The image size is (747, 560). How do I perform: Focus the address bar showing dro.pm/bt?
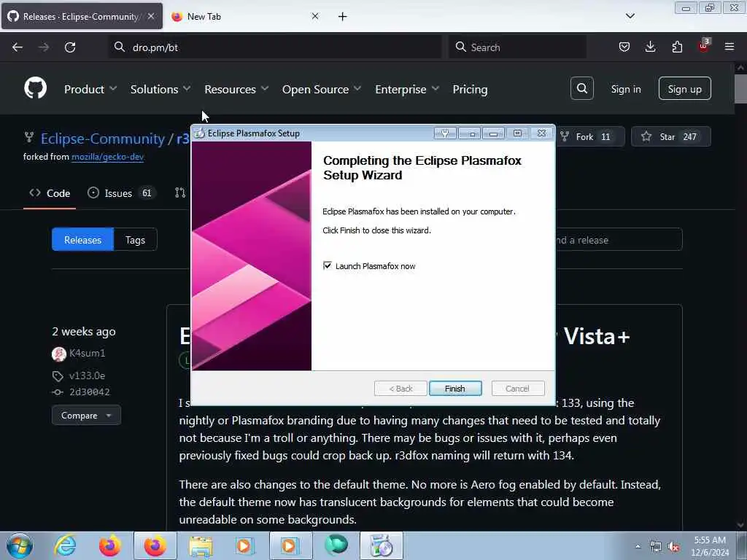pos(275,47)
